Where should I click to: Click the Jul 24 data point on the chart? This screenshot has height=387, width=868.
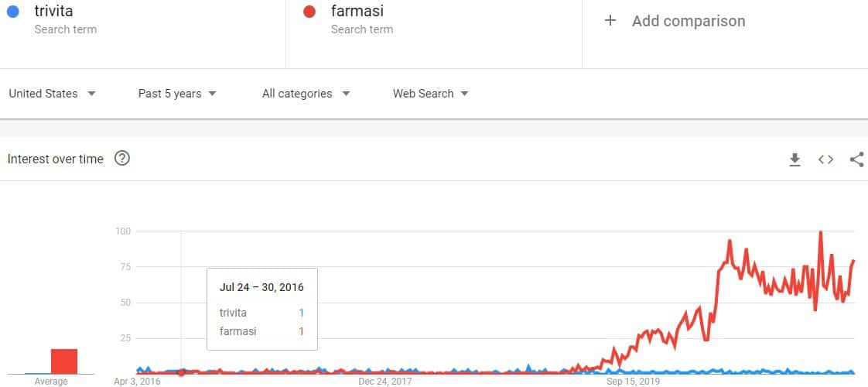[181, 372]
